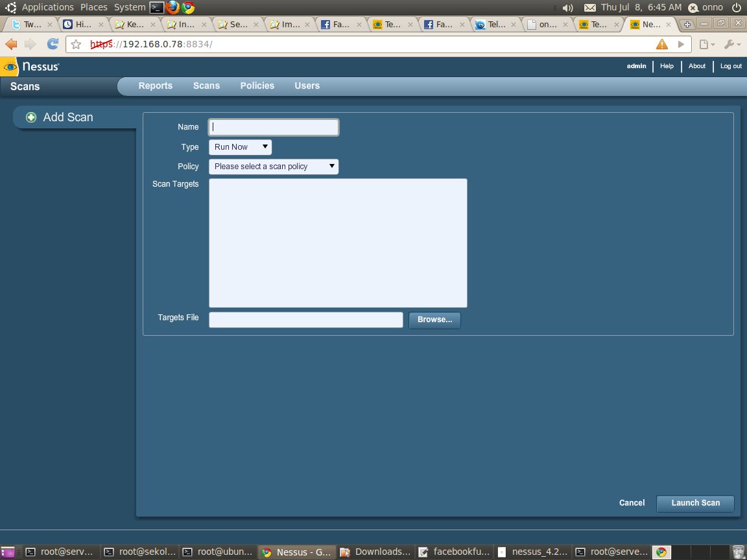This screenshot has height=560, width=747.
Task: Go to the Users tab
Action: 307,86
